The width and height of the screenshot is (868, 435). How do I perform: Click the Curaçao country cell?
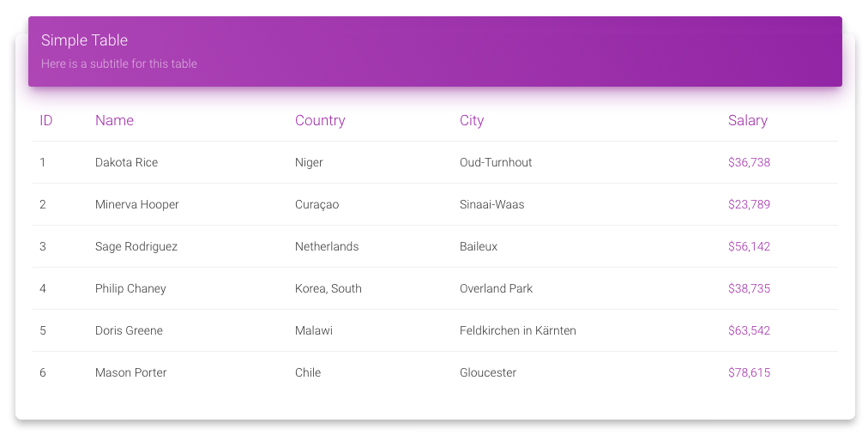[316, 204]
